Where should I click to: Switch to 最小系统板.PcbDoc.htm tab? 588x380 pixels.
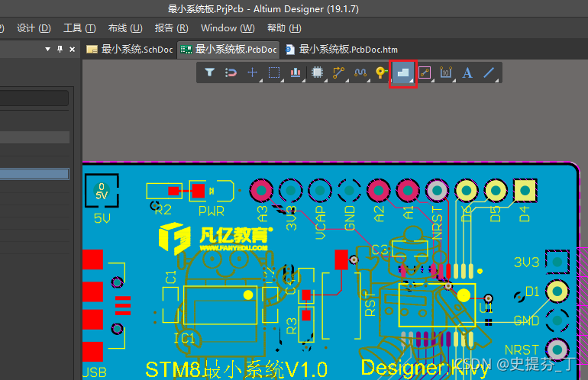pos(341,50)
